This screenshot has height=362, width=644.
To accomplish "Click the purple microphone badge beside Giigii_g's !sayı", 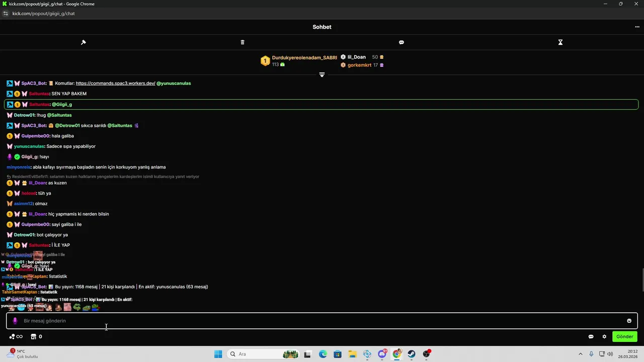I will pos(10,157).
